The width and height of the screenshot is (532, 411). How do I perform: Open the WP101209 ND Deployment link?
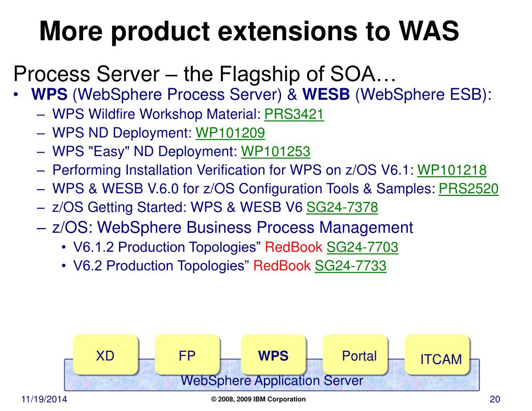(230, 132)
